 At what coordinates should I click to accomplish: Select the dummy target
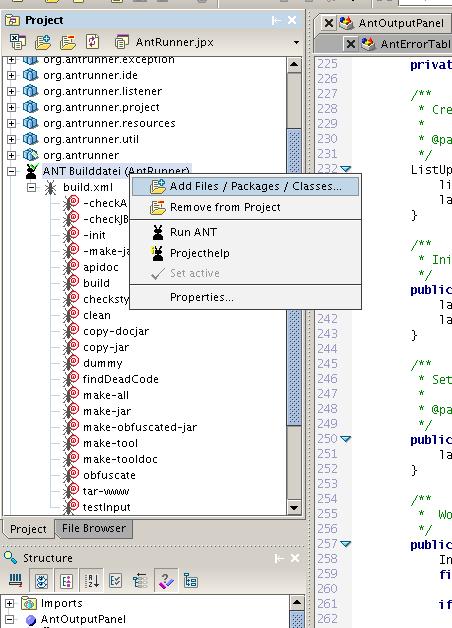102,363
